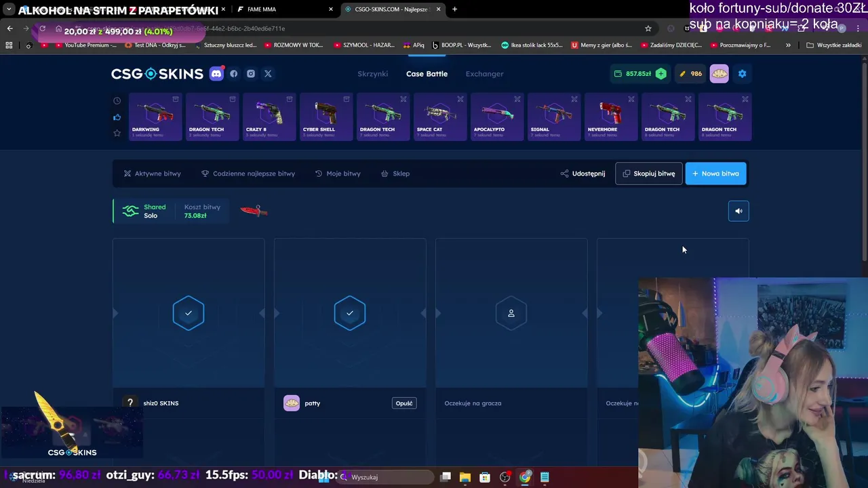The image size is (868, 488).
Task: Open the NEVERMORE drop card
Action: click(611, 117)
